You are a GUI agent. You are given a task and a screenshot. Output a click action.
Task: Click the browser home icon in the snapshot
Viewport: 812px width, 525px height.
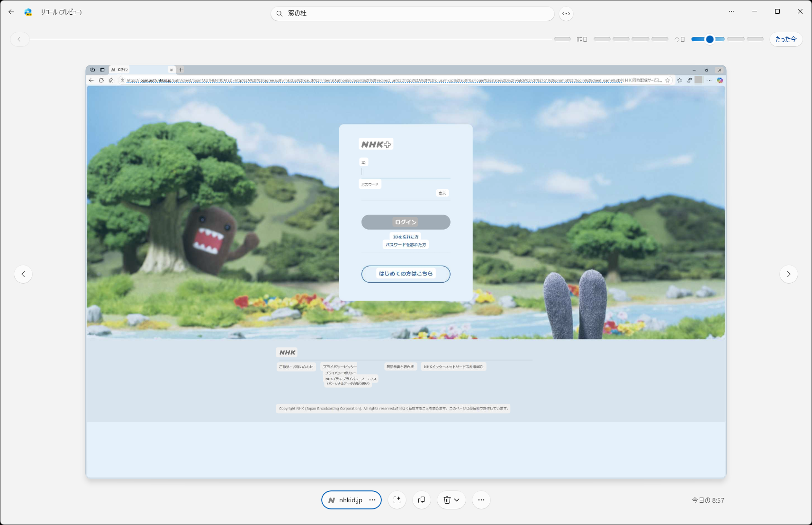(111, 80)
